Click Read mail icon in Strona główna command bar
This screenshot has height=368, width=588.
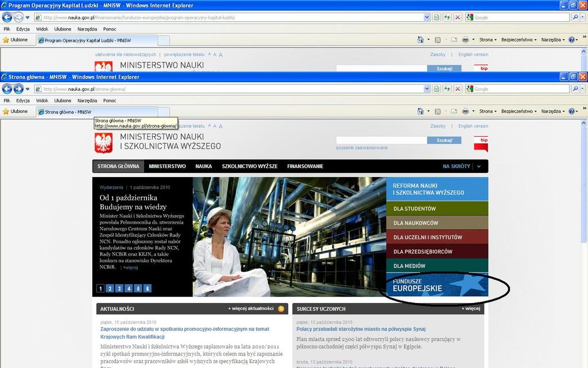454,112
